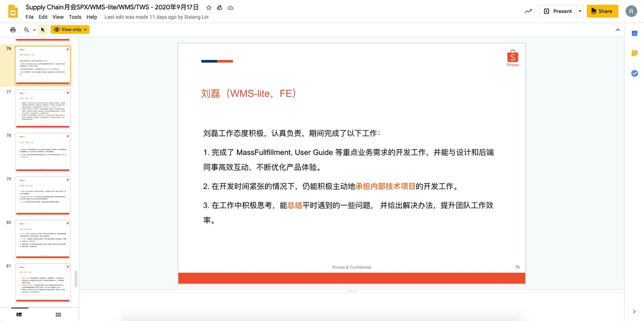Open the activity dashboard trend icon
Image resolution: width=644 pixels, height=321 pixels.
pos(528,11)
